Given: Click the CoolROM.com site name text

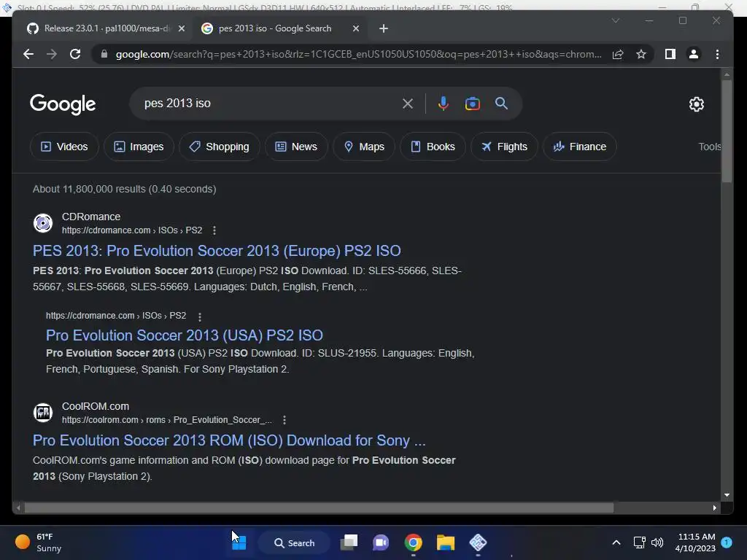Looking at the screenshot, I should point(96,406).
